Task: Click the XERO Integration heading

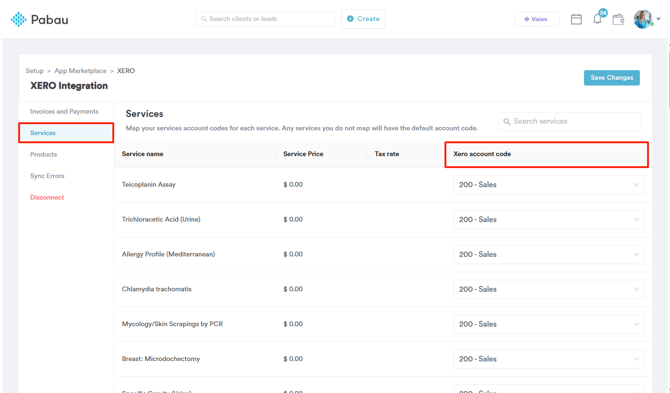Action: (69, 86)
